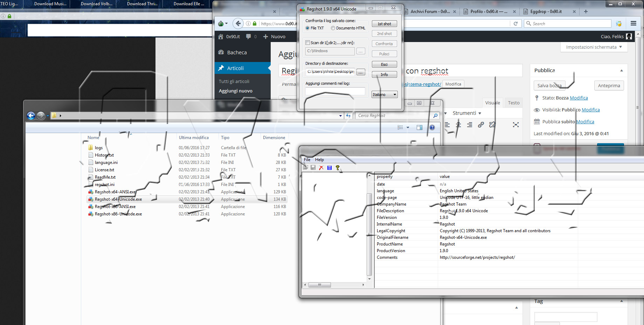Click the Explorer refresh address icon
Viewport: 644px width, 325px height.
click(x=348, y=116)
